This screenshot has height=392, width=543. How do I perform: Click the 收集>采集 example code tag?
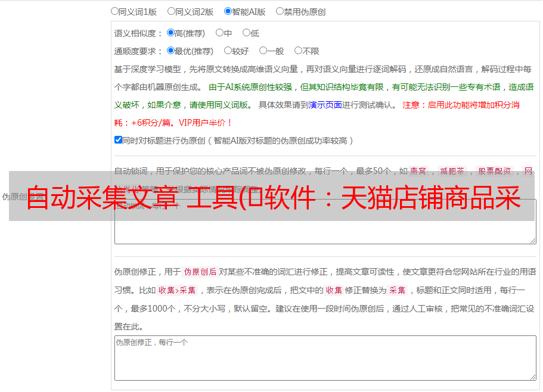click(x=177, y=290)
